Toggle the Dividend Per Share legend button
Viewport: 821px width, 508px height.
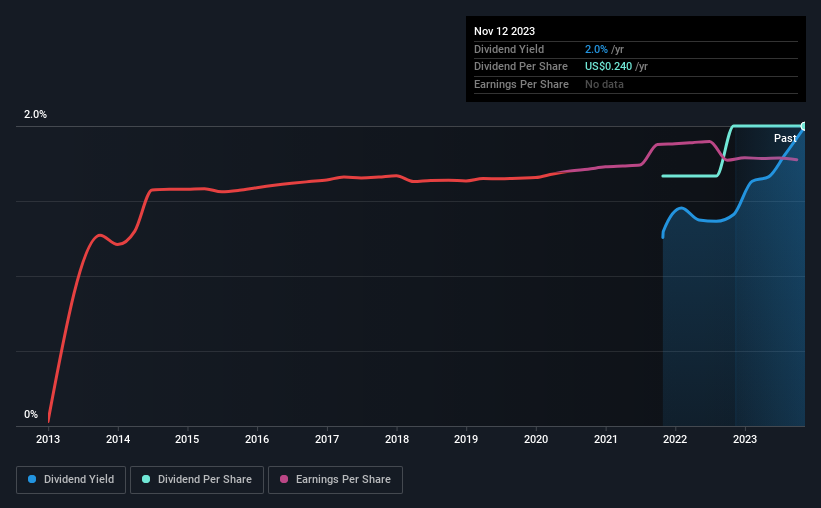197,480
